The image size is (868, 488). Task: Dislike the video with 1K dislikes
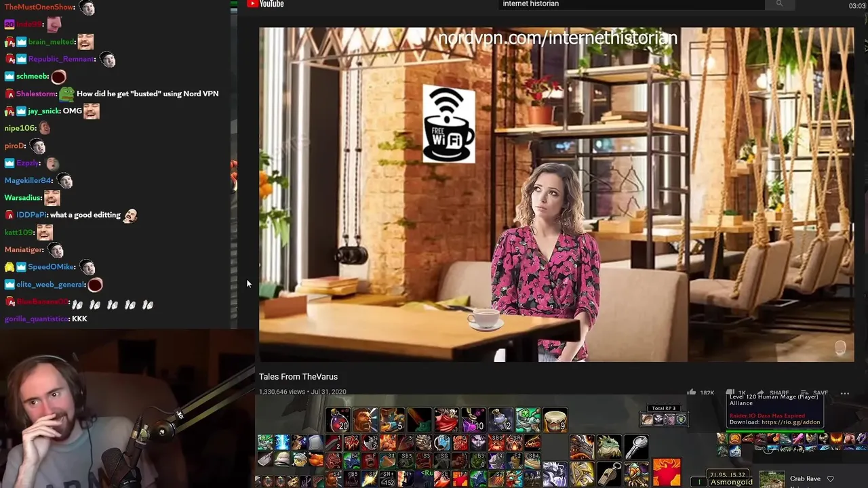pos(735,392)
